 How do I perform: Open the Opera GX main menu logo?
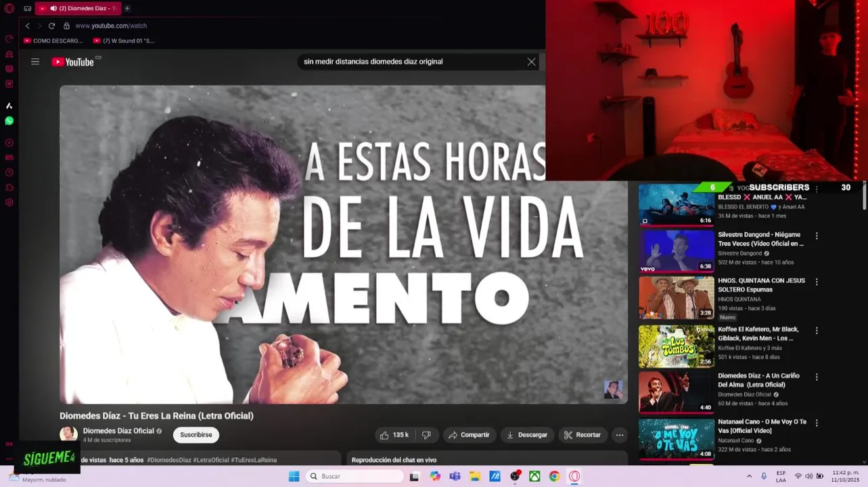pyautogui.click(x=9, y=8)
